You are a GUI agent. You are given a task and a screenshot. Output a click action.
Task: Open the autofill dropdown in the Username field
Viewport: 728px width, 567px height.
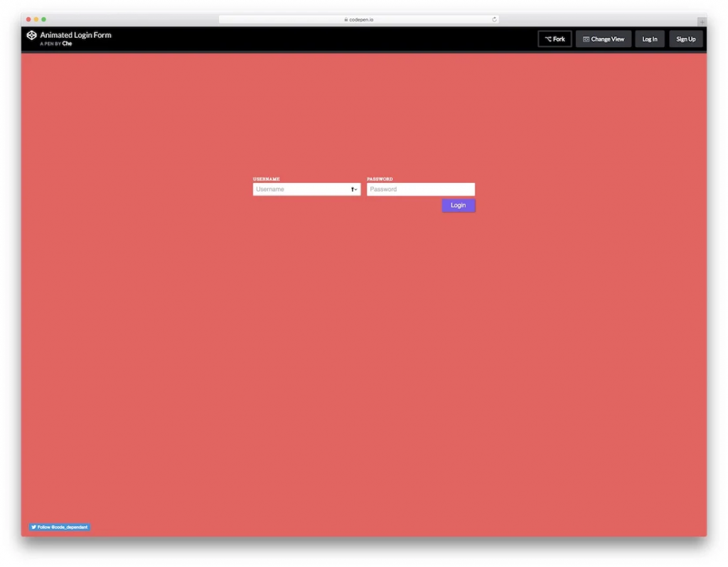(355, 190)
